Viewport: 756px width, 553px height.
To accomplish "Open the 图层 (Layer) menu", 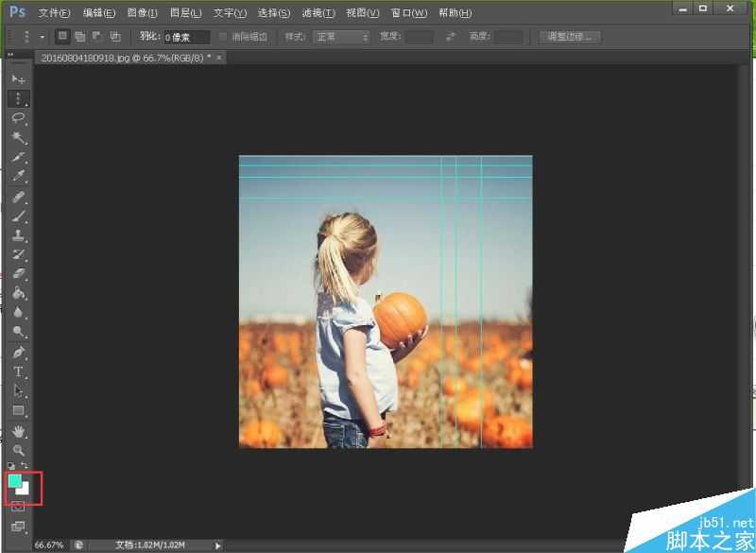I will 186,13.
